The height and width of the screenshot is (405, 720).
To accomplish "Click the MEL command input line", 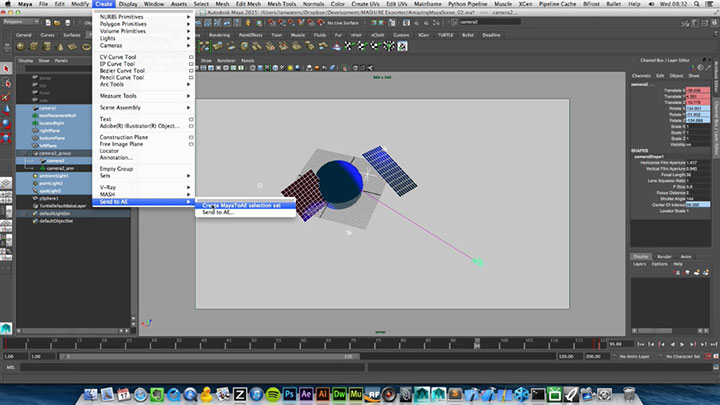I will 193,367.
